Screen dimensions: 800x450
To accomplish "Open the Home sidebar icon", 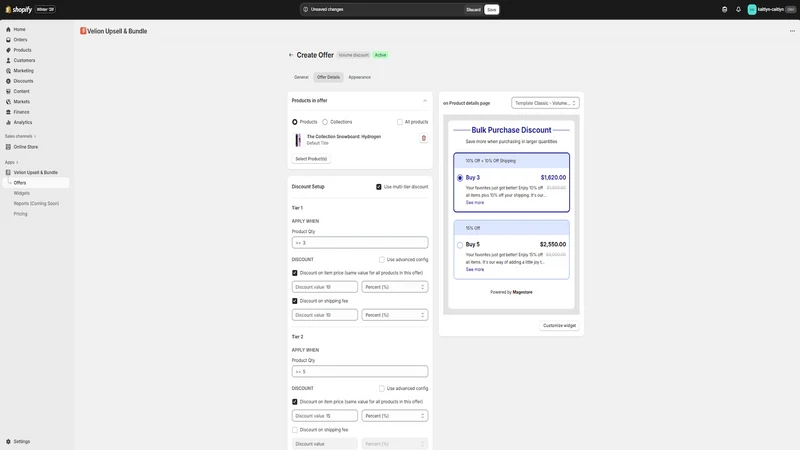I will 8,30.
